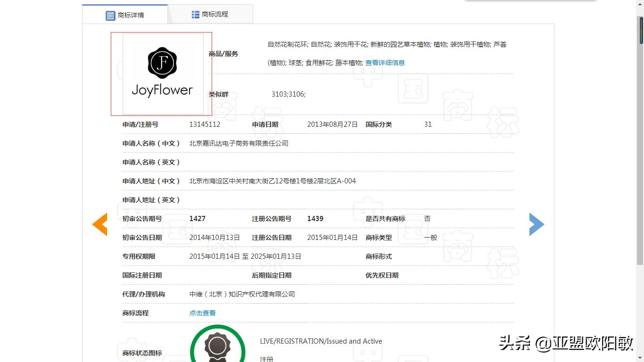Click the document icon on 商标详情 tab

coord(111,15)
